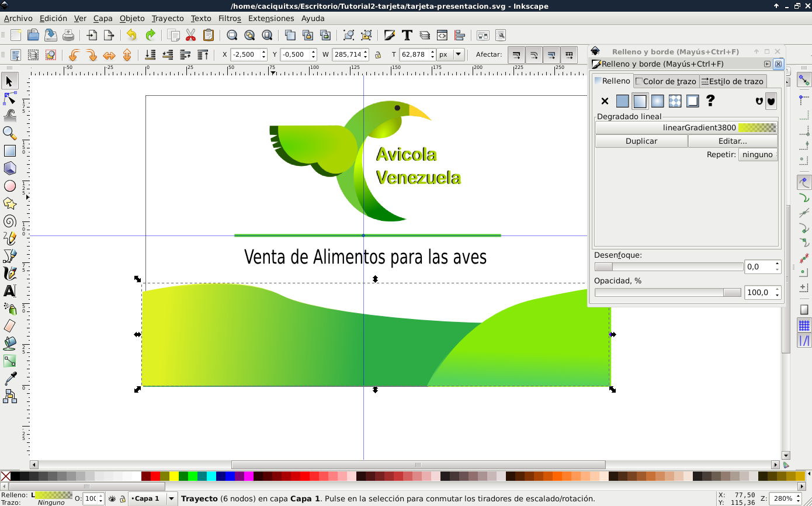Screen dimensions: 812x506
Task: Switch to Color de trazo tab
Action: [x=667, y=81]
